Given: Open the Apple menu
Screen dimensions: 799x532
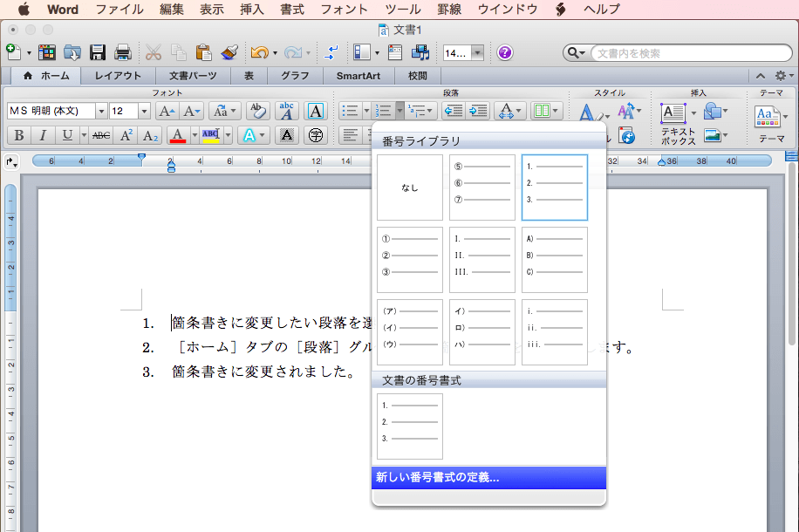Looking at the screenshot, I should [24, 10].
